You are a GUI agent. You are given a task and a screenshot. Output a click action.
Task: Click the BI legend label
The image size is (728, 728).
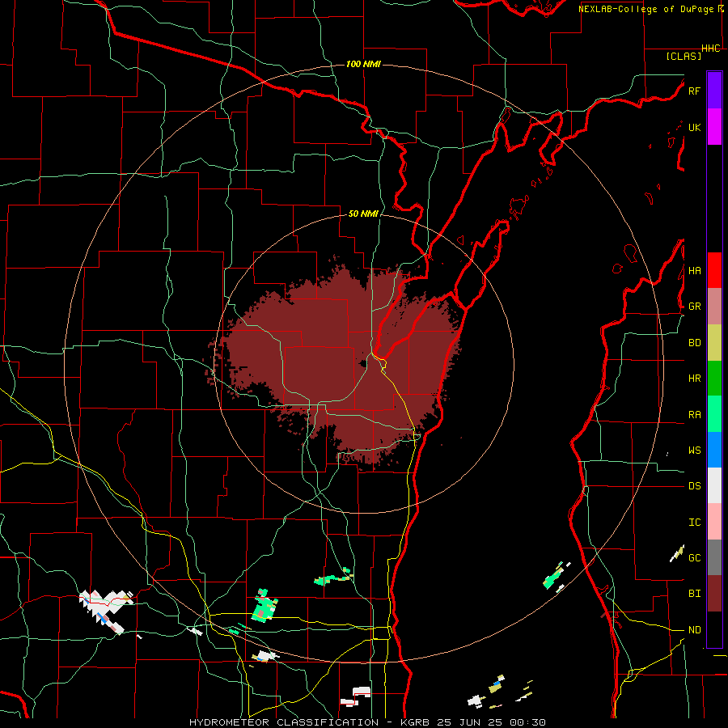pyautogui.click(x=694, y=594)
